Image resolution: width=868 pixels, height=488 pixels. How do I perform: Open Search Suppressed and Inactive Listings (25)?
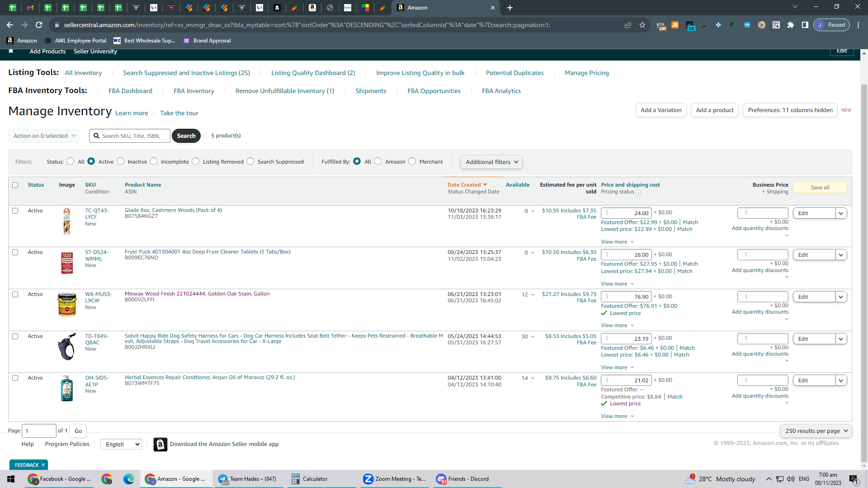click(x=186, y=73)
